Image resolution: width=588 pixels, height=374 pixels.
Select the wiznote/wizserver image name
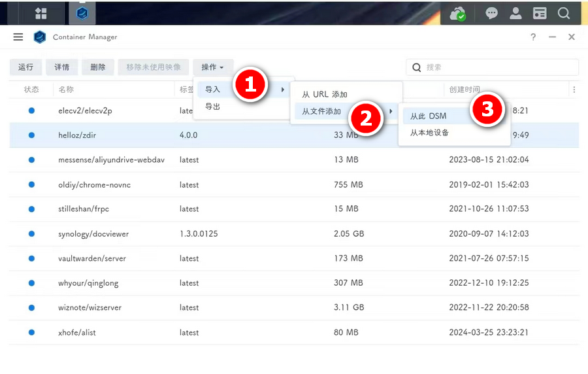[x=90, y=307]
